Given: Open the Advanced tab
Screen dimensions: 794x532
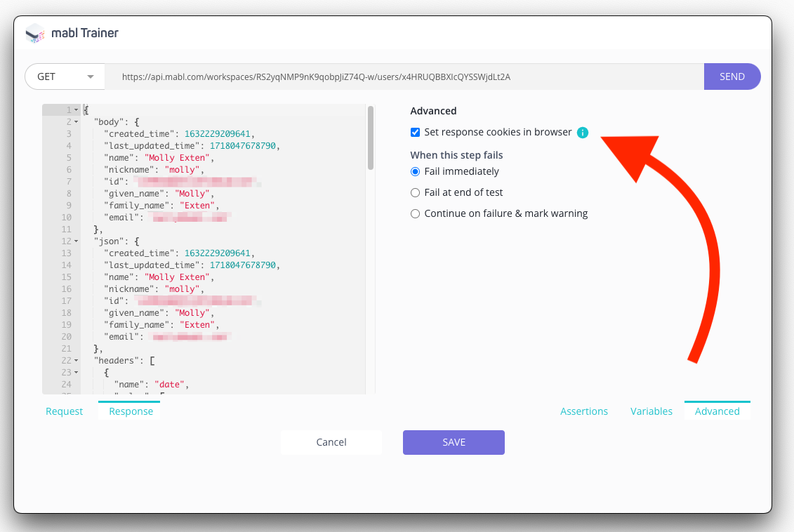Looking at the screenshot, I should coord(717,411).
